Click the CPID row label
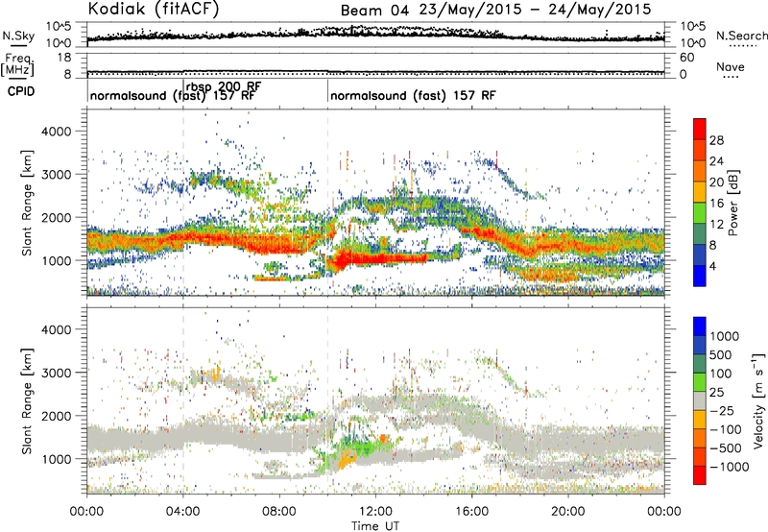 coord(21,91)
